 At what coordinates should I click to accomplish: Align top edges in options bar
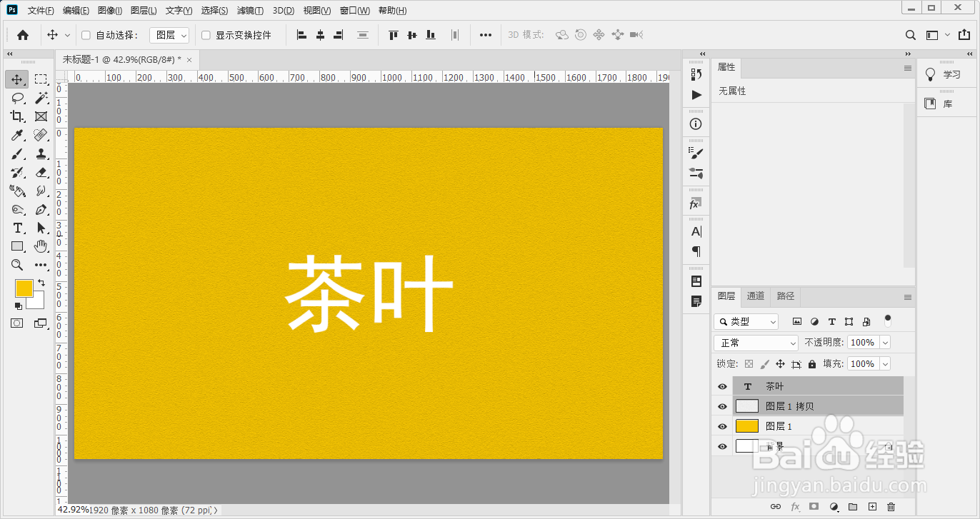click(x=393, y=35)
